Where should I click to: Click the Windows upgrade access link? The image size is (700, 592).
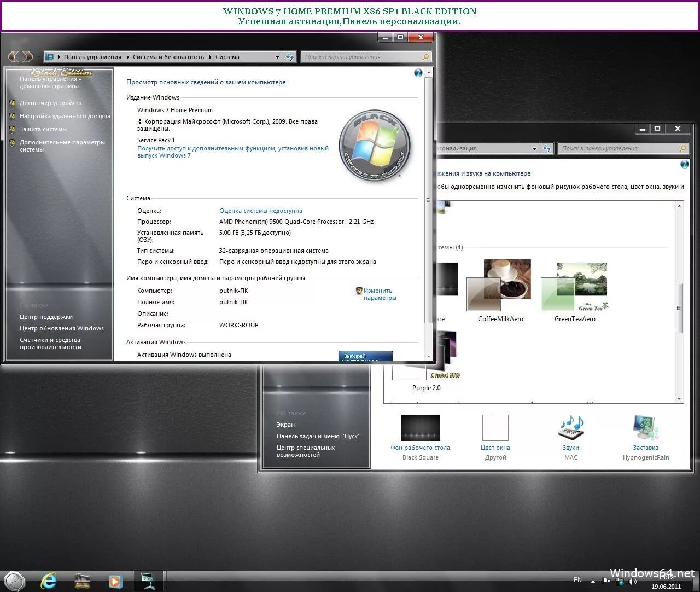click(x=233, y=152)
